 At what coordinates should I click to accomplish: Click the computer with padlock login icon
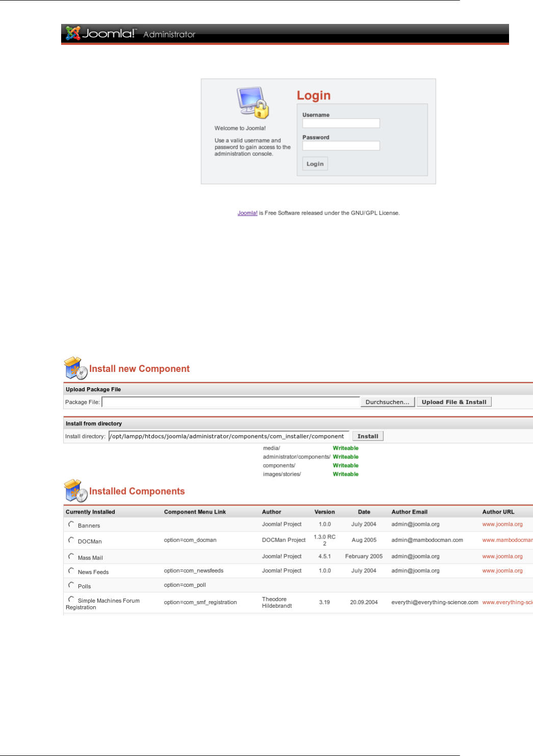(253, 102)
